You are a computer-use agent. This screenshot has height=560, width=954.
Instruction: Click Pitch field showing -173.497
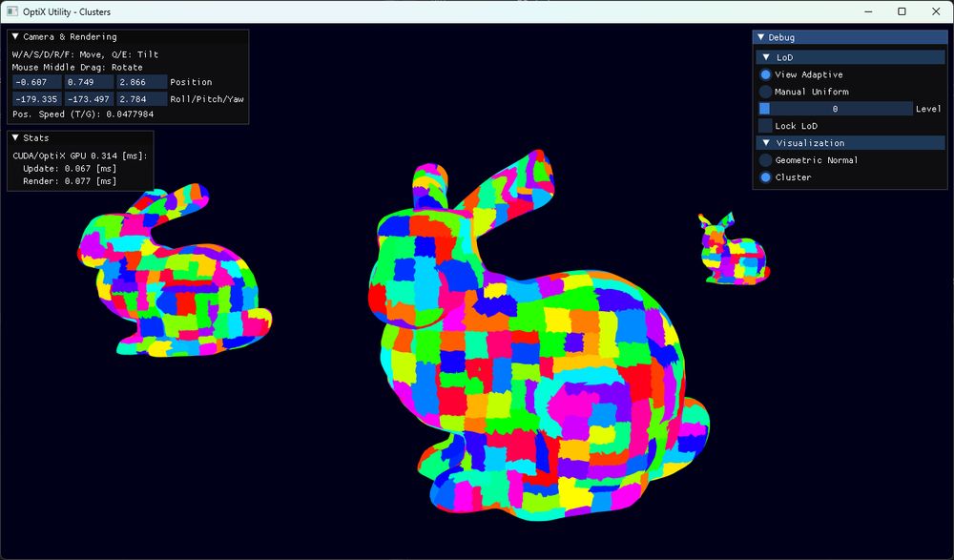(90, 98)
